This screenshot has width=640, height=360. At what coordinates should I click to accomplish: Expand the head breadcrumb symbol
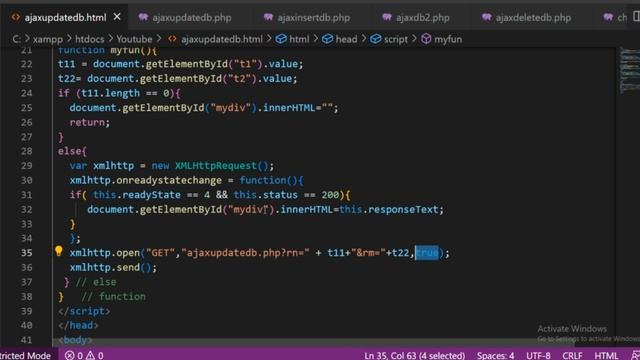pos(346,39)
